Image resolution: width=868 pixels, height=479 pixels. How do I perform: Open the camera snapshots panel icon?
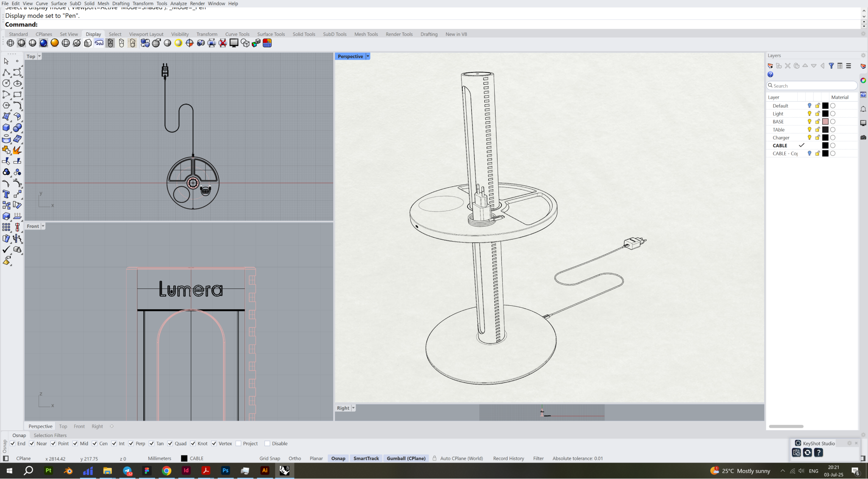pos(863,138)
